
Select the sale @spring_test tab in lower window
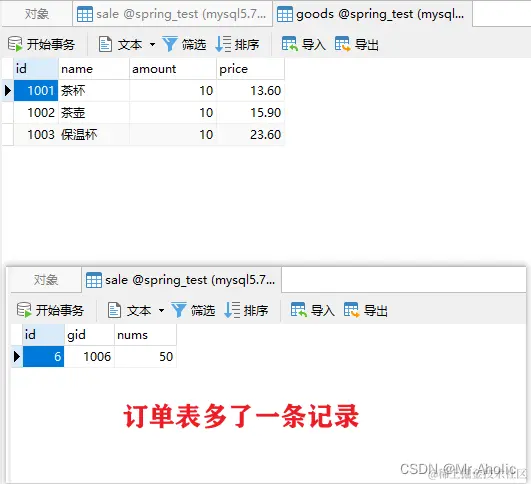pyautogui.click(x=182, y=280)
